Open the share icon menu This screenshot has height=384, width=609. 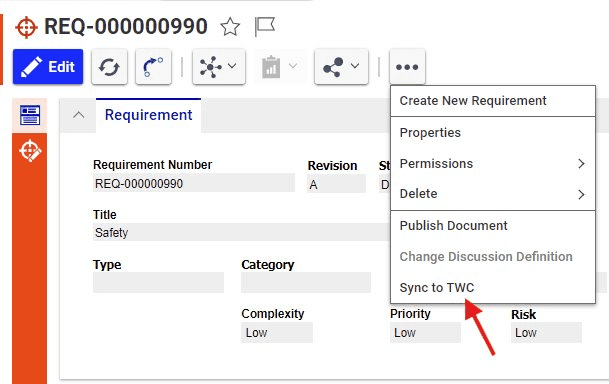coord(333,67)
